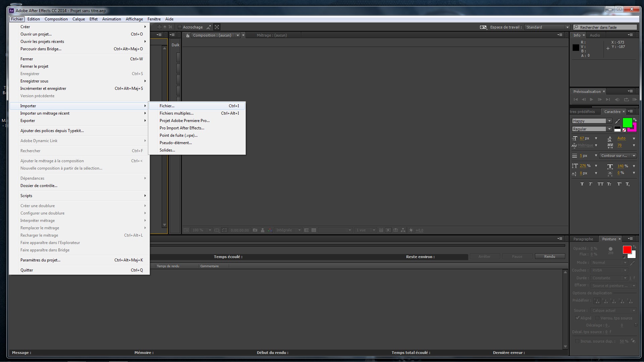The height and width of the screenshot is (362, 644).
Task: Expand the Scripts submenu
Action: (x=80, y=196)
